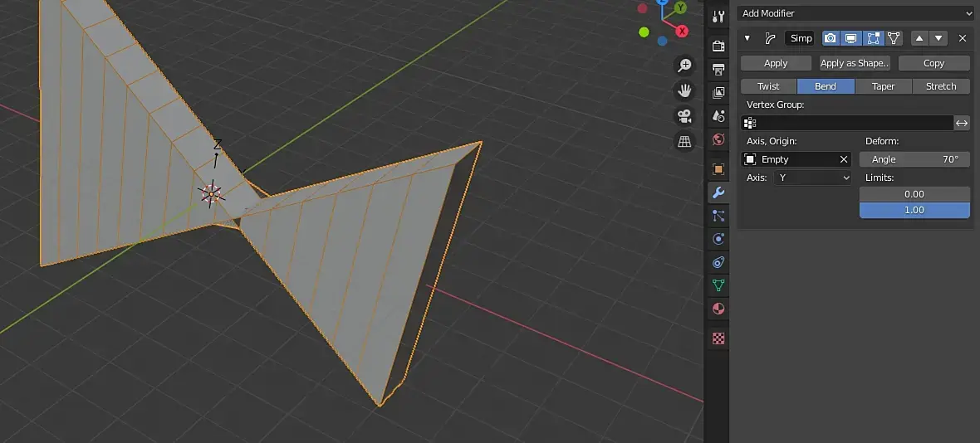Click the Copy modifier button
The height and width of the screenshot is (443, 980).
pos(933,63)
